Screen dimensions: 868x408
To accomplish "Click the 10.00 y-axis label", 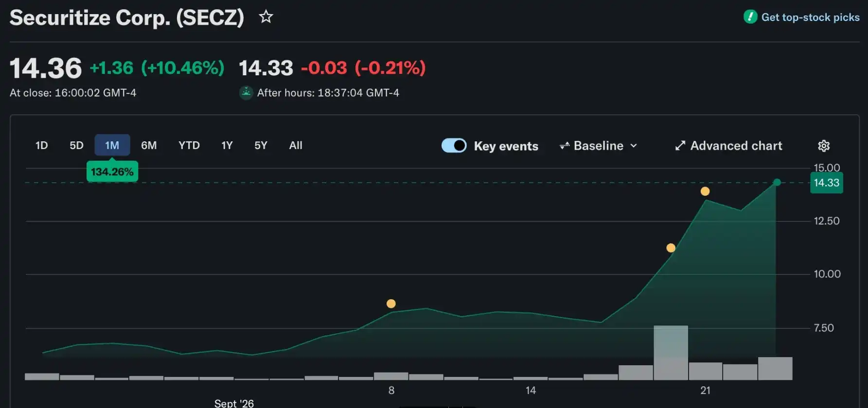I will pos(827,274).
